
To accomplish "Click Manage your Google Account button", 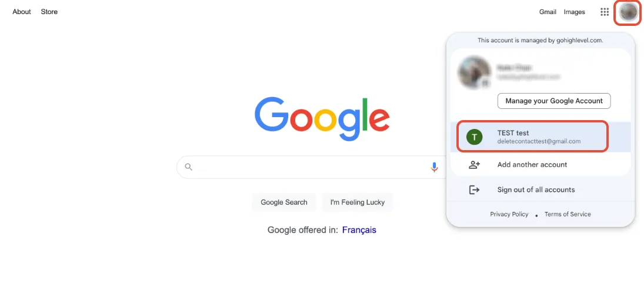I will tap(554, 101).
